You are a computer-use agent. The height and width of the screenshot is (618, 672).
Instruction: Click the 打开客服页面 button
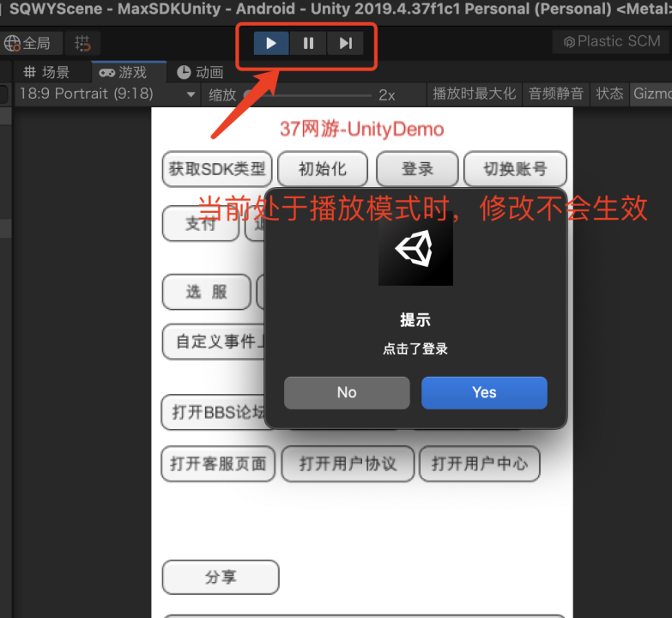pyautogui.click(x=218, y=463)
